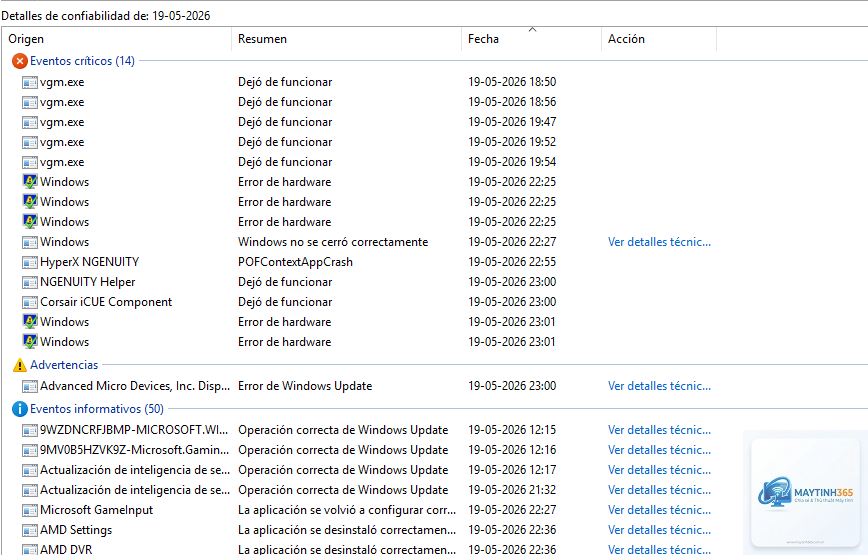Screen dimensions: 868x555
Task: Click the date 19-05-2026 18:50
Action: tap(512, 82)
